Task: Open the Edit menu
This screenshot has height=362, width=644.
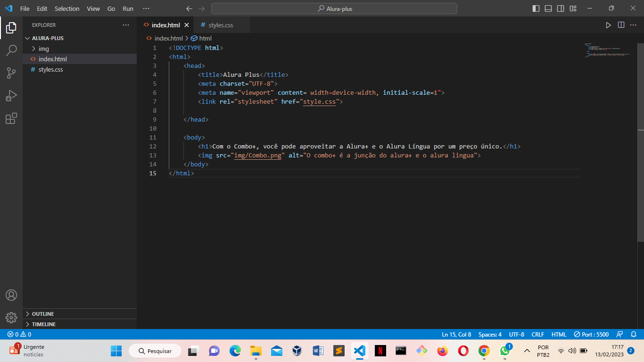Action: (42, 8)
